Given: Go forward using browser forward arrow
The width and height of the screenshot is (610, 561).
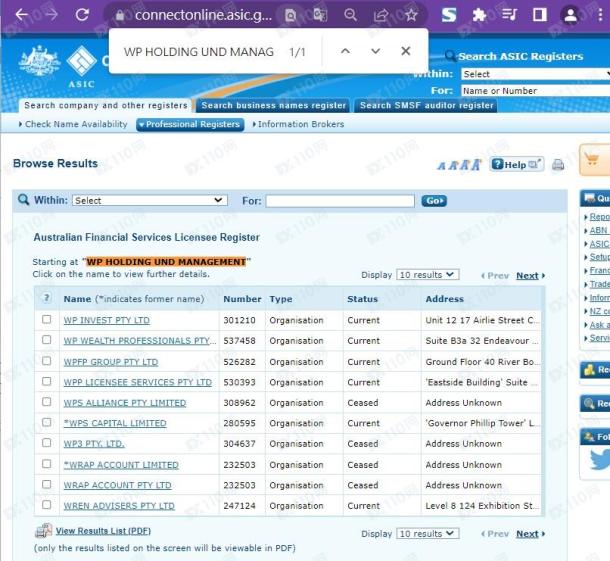Looking at the screenshot, I should 50,15.
